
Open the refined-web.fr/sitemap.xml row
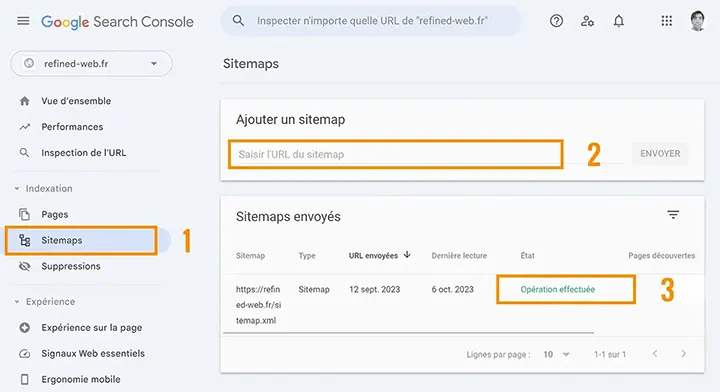tap(462, 304)
